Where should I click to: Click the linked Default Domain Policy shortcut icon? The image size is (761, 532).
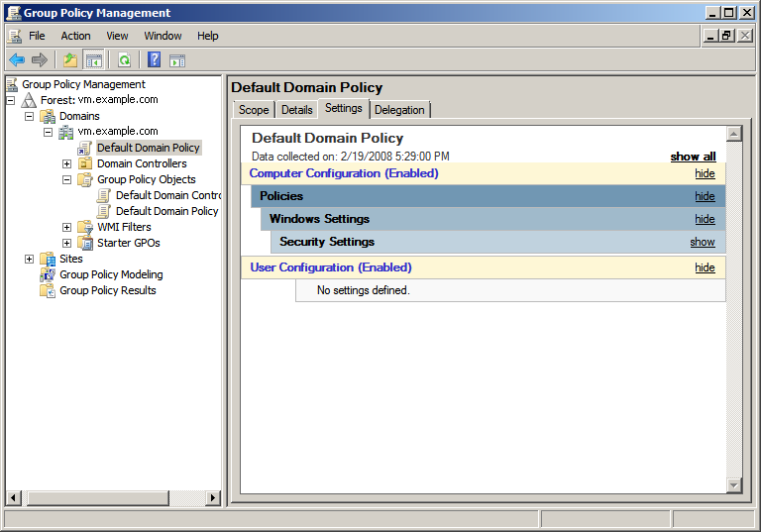[x=85, y=148]
